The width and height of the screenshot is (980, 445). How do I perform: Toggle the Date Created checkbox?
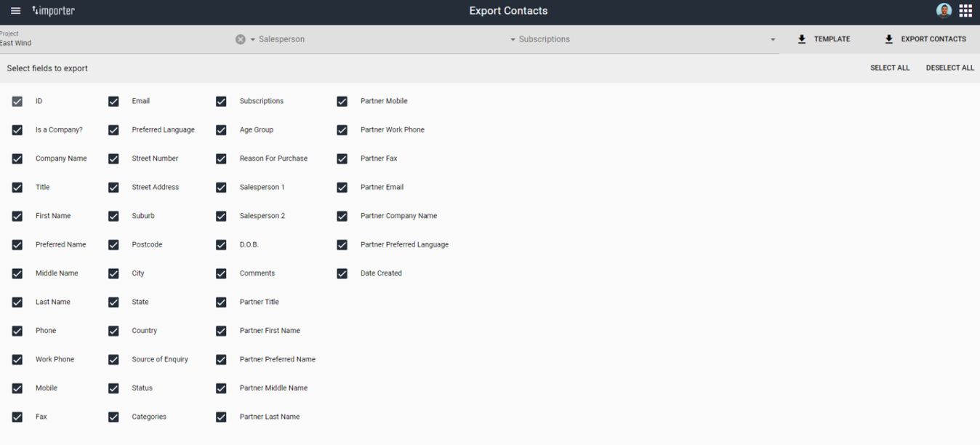pos(342,273)
